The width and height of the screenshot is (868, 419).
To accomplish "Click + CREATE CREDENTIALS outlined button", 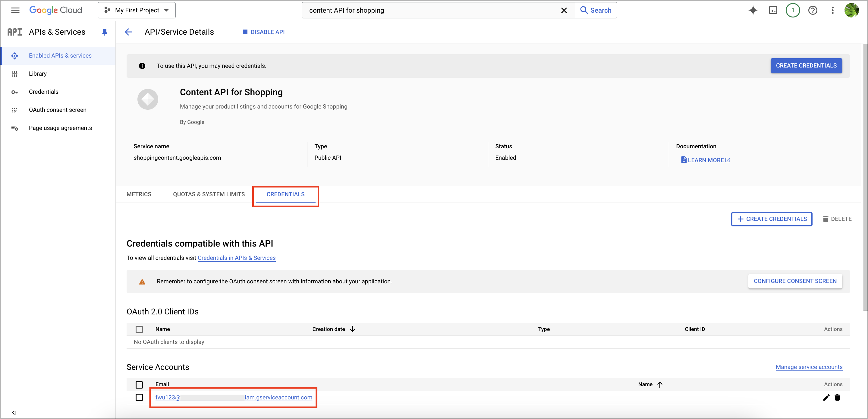I will point(772,219).
